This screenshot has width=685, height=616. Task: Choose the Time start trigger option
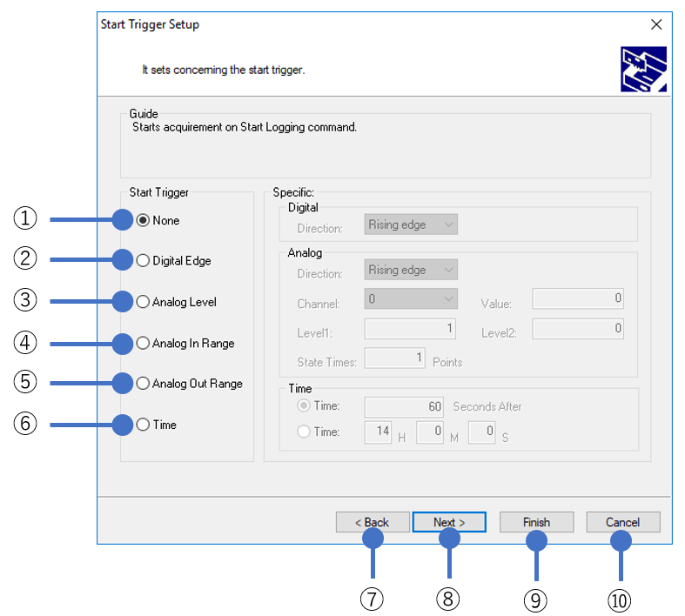tap(143, 425)
